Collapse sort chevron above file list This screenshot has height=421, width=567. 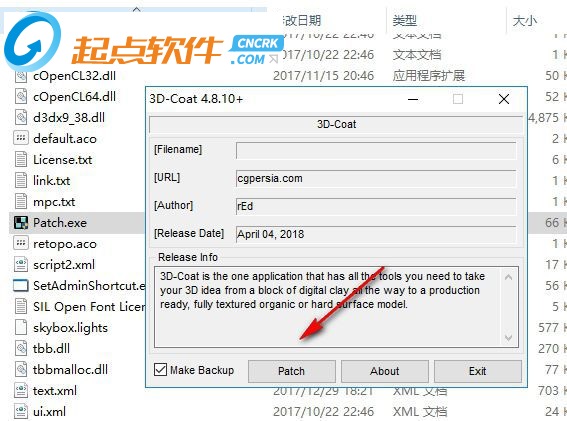(137, 9)
